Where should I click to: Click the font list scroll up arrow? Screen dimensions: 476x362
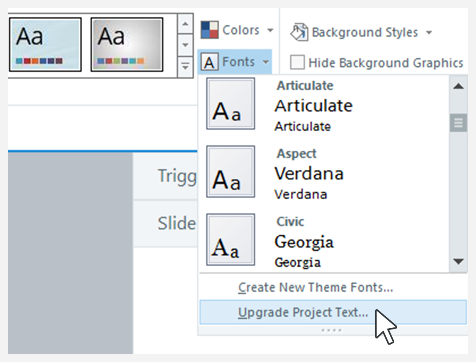coord(458,86)
